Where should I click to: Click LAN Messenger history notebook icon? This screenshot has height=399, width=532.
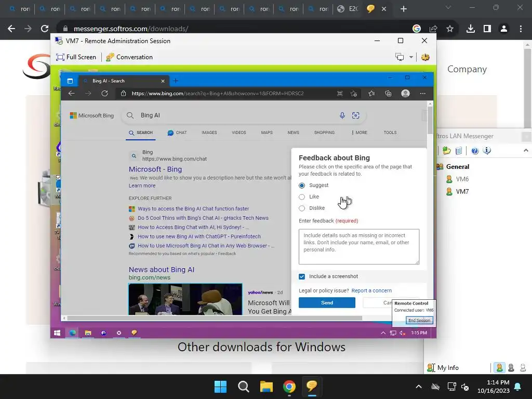click(x=459, y=151)
